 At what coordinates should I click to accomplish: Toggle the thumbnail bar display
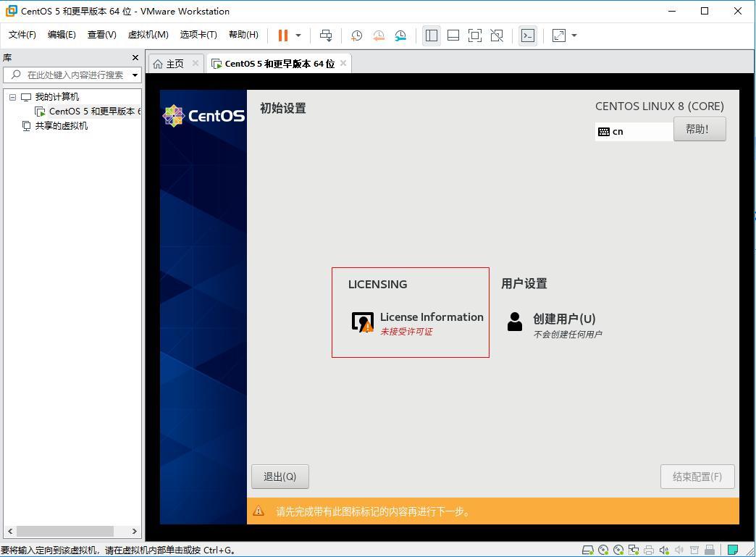(x=453, y=35)
